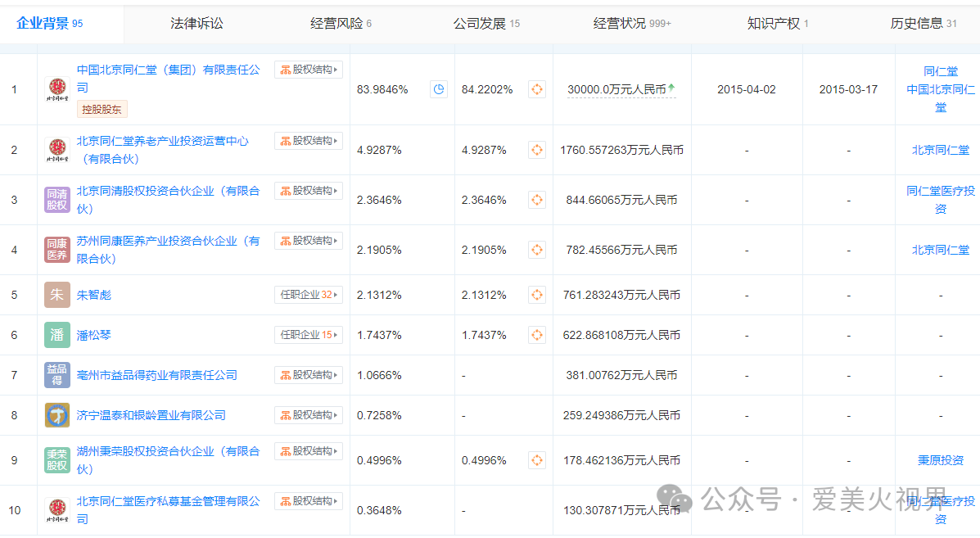The image size is (980, 538).
Task: Open the 北京同仁堂 link in 苏州同康医养 row
Action: tap(941, 250)
